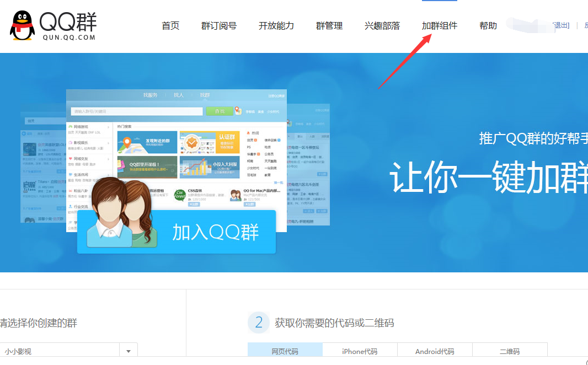
Task: Click the 让你一键加群 banner headline
Action: pos(489,177)
